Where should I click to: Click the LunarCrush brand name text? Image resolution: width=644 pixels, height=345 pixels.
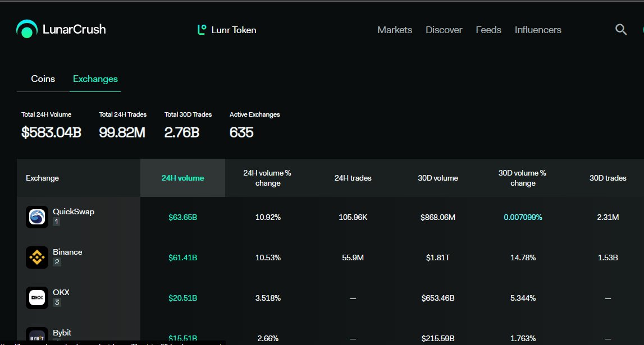74,29
